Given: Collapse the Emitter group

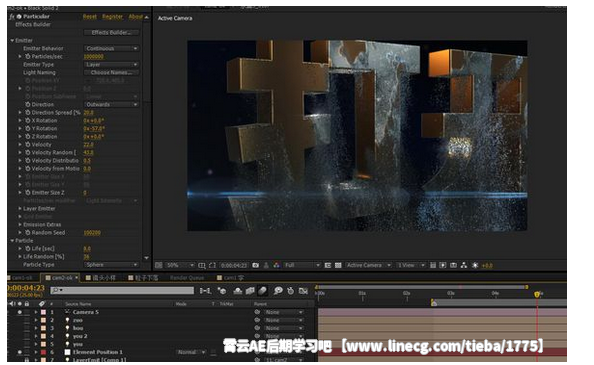Looking at the screenshot, I should click(x=12, y=41).
